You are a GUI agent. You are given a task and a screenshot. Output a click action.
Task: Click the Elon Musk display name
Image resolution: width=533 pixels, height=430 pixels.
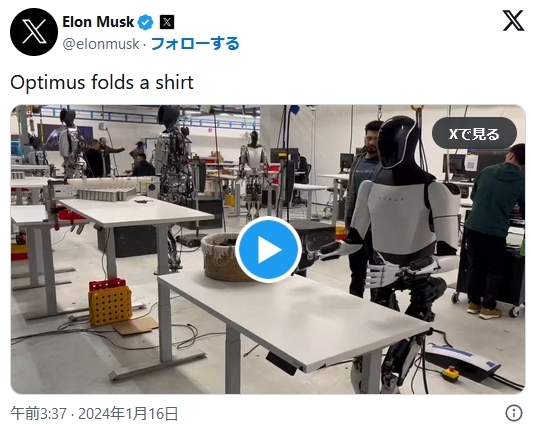tap(98, 22)
